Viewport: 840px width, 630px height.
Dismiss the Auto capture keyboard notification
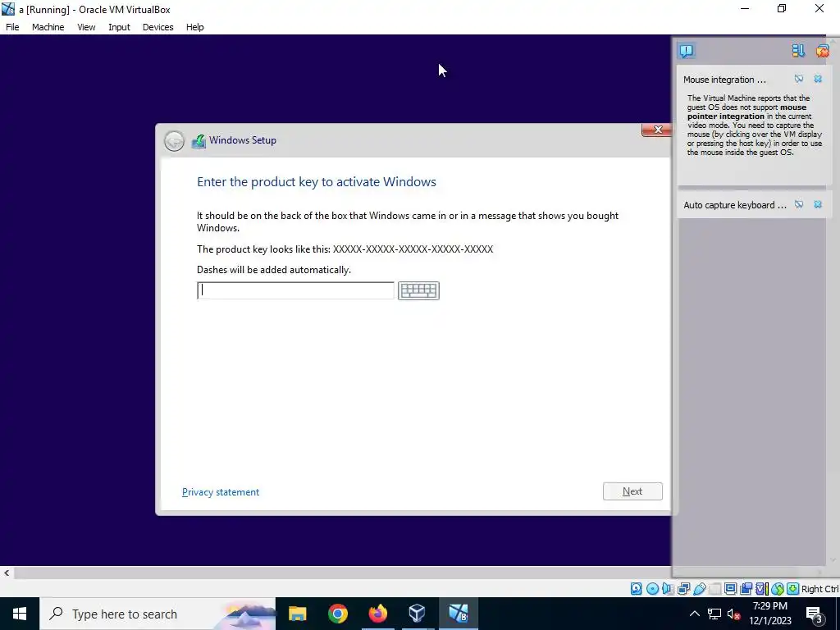point(818,204)
